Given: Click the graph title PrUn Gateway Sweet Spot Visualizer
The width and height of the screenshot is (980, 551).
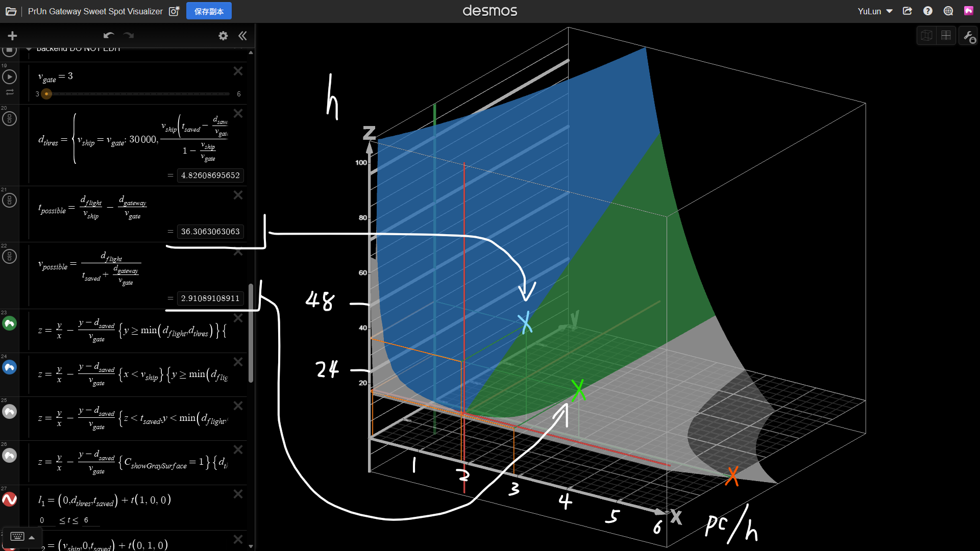Looking at the screenshot, I should tap(95, 11).
